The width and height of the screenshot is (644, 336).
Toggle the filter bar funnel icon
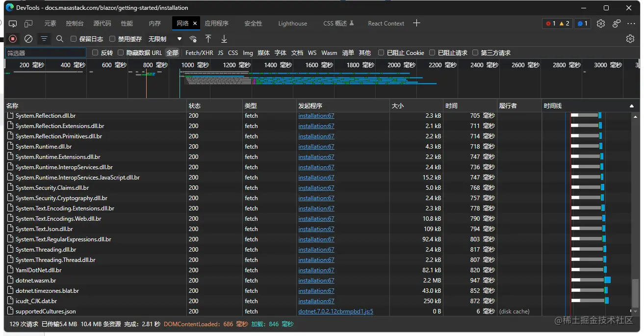(x=44, y=39)
